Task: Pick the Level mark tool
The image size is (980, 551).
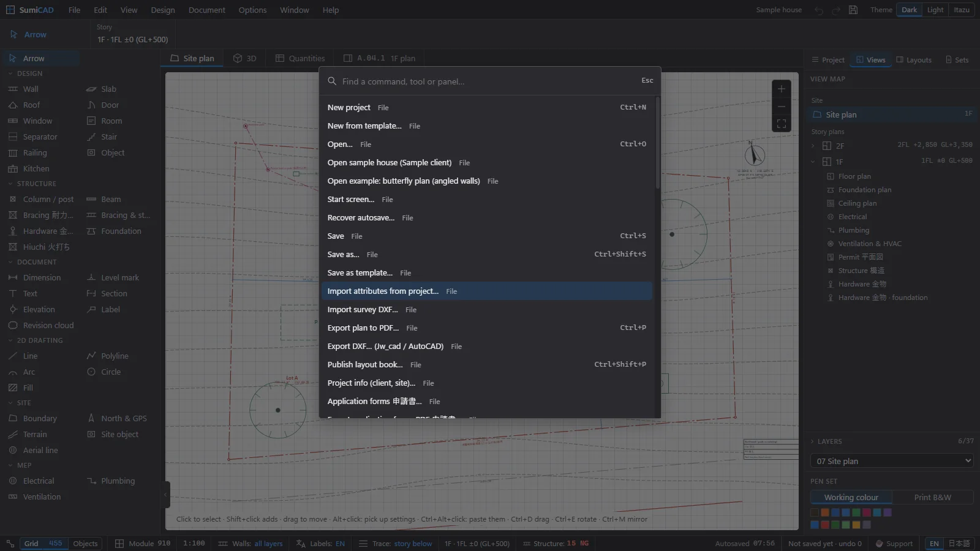Action: [119, 277]
